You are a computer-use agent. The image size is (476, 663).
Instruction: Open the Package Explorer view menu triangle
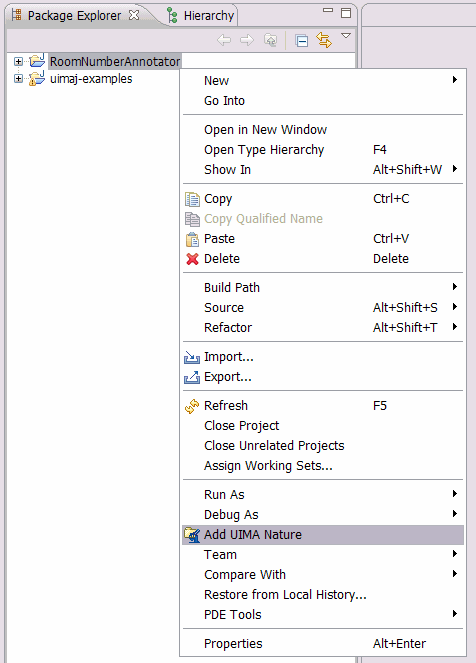tap(346, 36)
